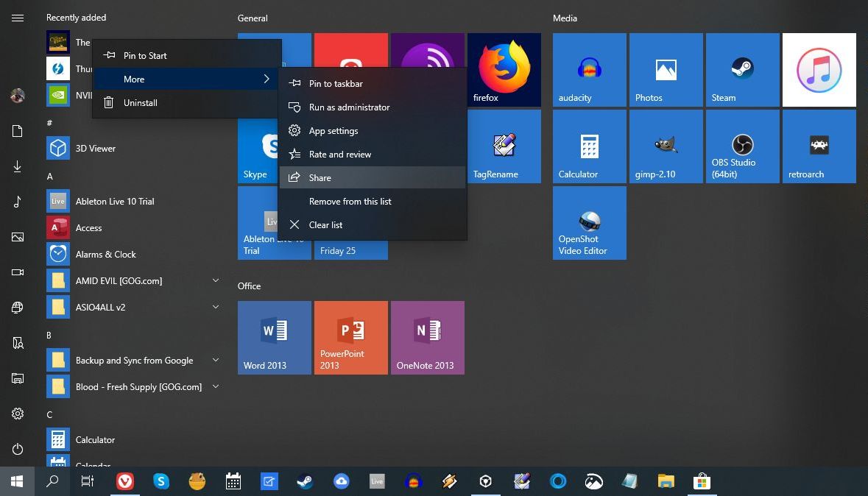Click the Vivaldi icon on the taskbar
The image size is (868, 496).
[125, 481]
